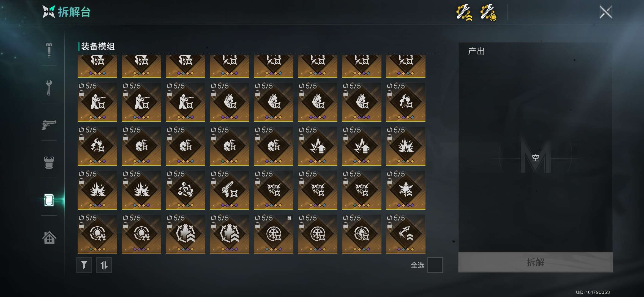Click the 拆解 dismantle button
644x297 pixels.
pos(535,262)
